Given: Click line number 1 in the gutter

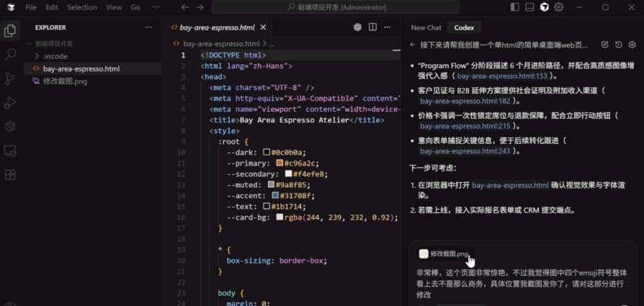Looking at the screenshot, I should 183,55.
